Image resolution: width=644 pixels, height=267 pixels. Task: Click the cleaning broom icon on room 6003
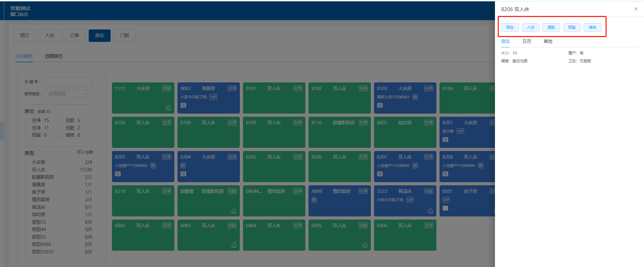(x=234, y=245)
